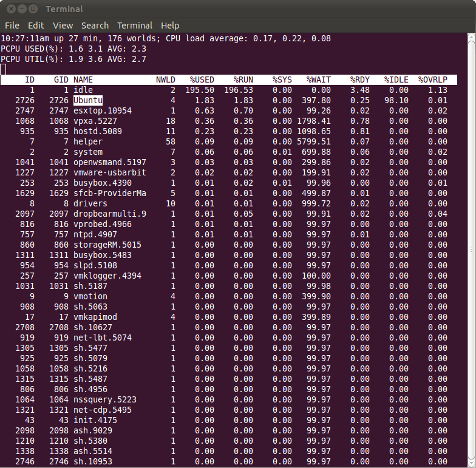The height and width of the screenshot is (468, 476).
Task: Click the %IDLE column header
Action: [396, 80]
